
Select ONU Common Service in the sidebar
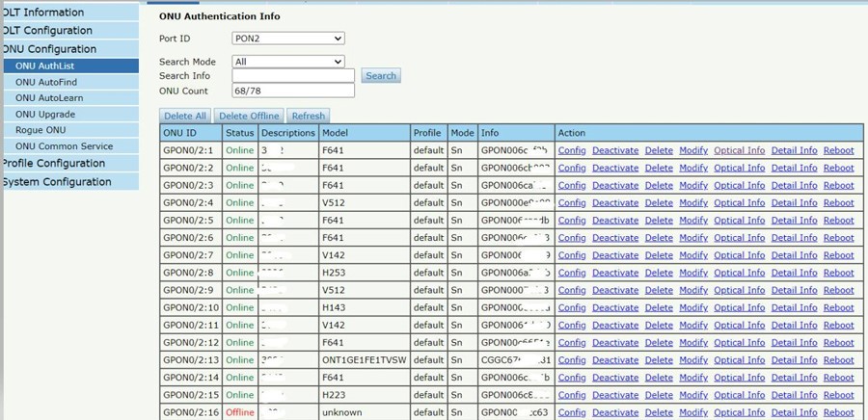point(70,145)
